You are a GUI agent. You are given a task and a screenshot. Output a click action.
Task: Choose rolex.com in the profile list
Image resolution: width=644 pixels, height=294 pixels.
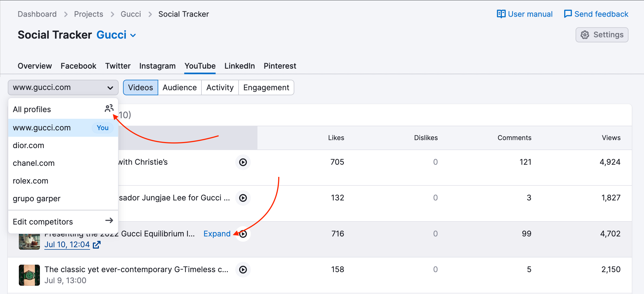tap(63, 181)
